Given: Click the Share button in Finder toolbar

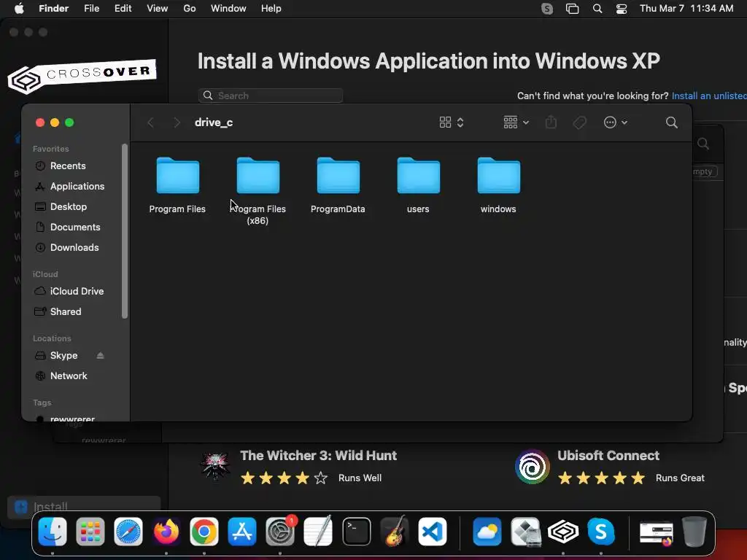Looking at the screenshot, I should pos(551,122).
